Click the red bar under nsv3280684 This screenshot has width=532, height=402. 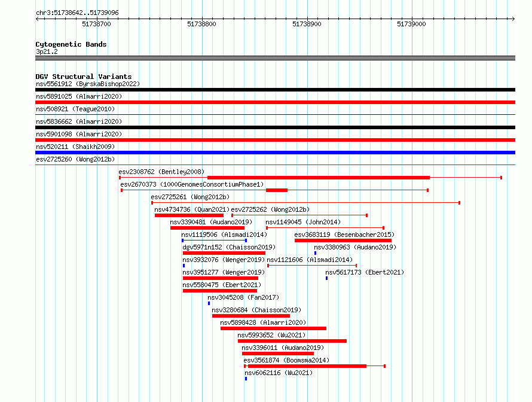tap(251, 316)
